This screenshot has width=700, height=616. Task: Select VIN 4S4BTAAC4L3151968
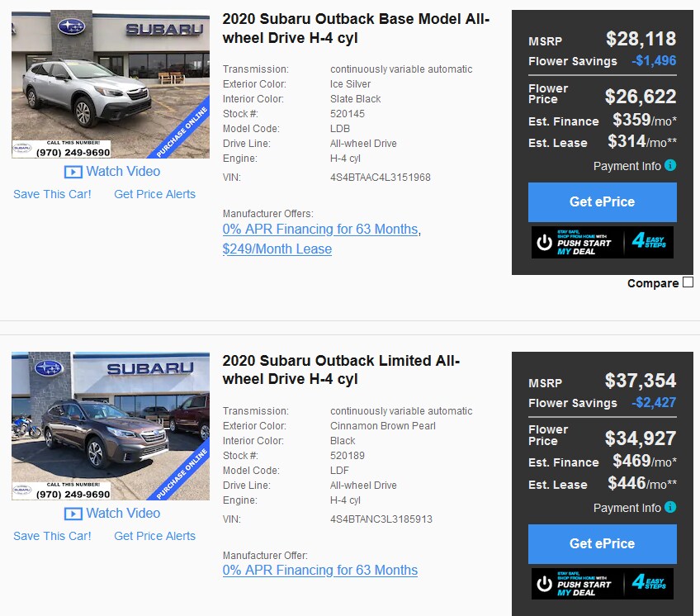coord(381,178)
